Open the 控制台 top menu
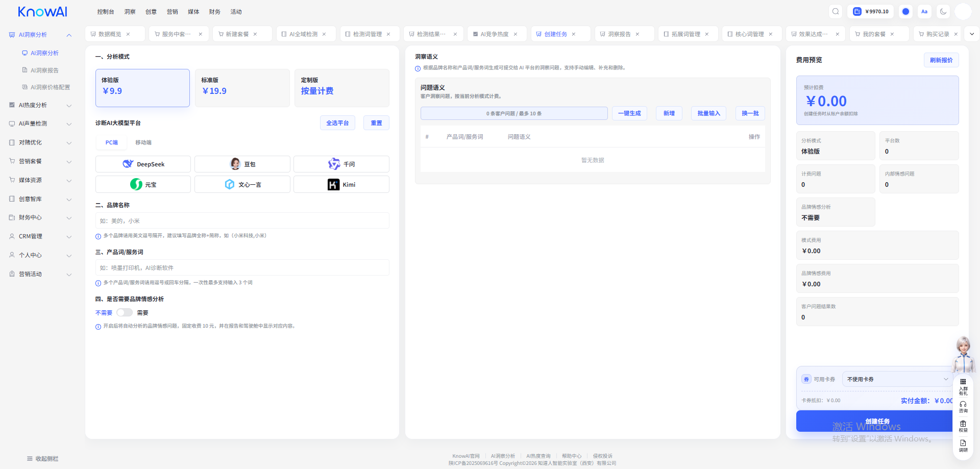Image resolution: width=980 pixels, height=469 pixels. (x=106, y=11)
